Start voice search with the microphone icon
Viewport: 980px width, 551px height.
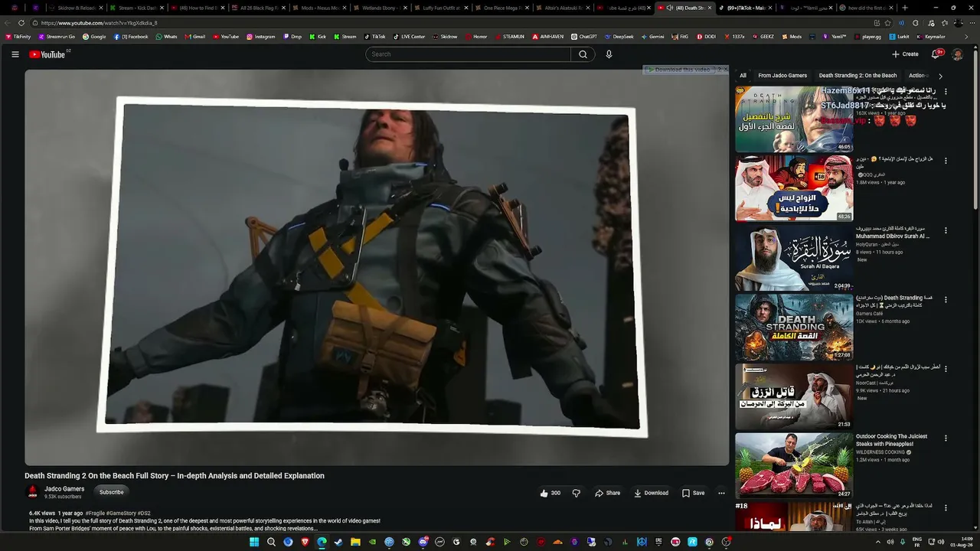[609, 54]
